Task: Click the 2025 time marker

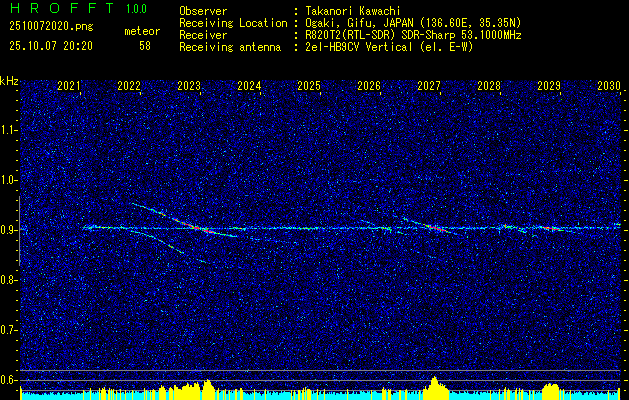Action: point(309,86)
